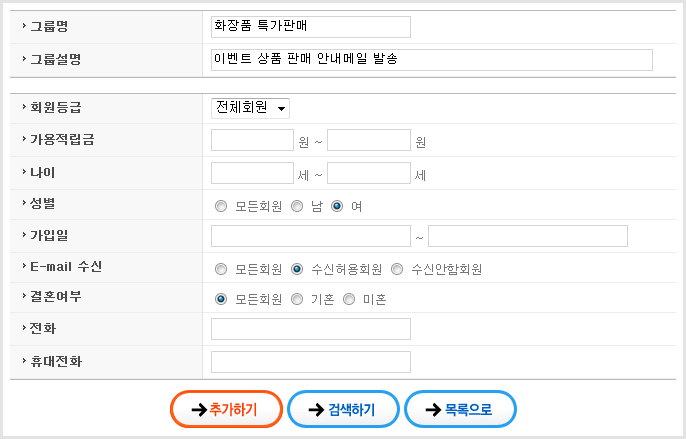Click the 가입일 start date field
The width and height of the screenshot is (686, 439).
[x=310, y=236]
